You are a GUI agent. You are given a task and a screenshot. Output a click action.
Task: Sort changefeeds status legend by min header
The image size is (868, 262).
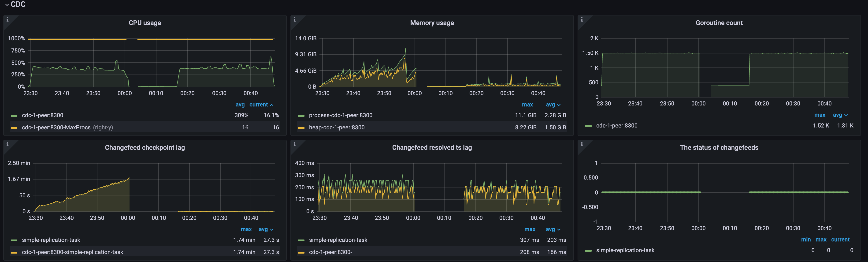pyautogui.click(x=806, y=240)
